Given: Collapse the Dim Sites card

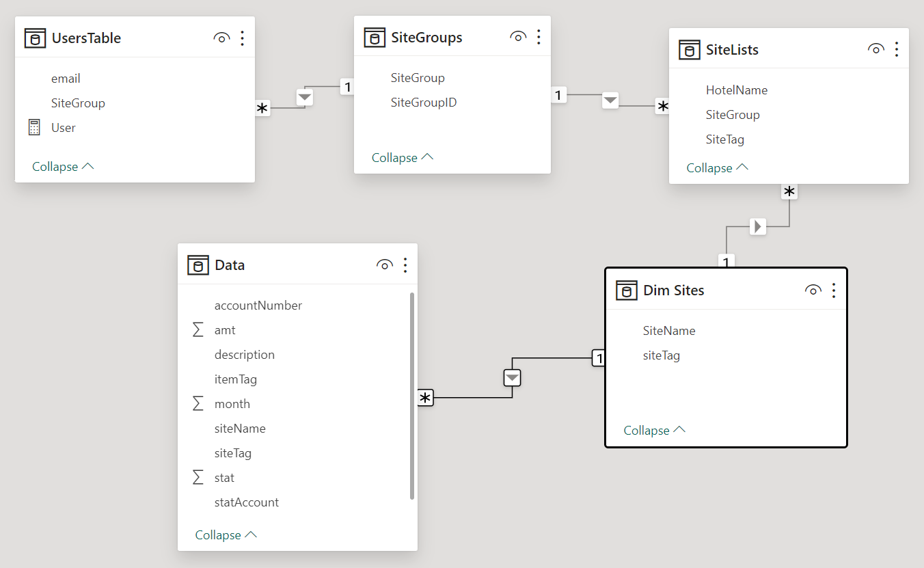Looking at the screenshot, I should point(655,431).
